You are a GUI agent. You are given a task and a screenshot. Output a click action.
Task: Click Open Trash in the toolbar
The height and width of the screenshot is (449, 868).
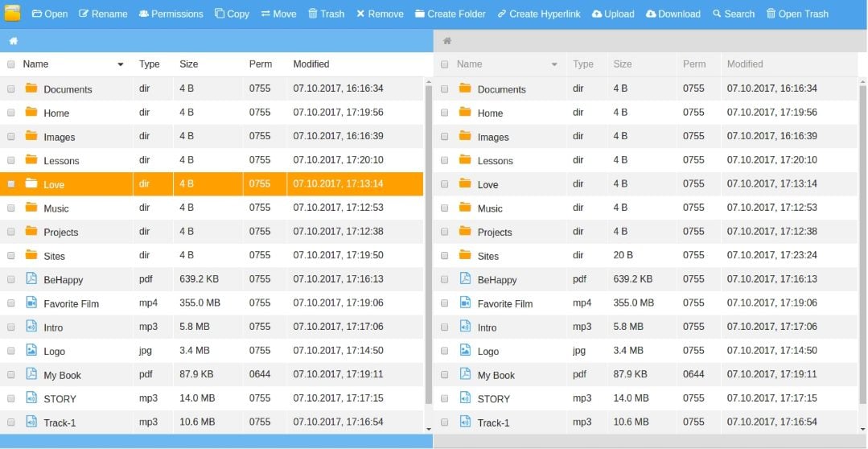click(797, 14)
